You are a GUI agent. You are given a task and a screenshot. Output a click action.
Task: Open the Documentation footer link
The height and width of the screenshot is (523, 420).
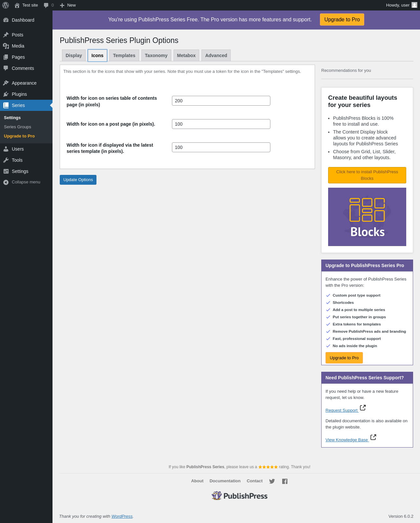click(x=225, y=481)
